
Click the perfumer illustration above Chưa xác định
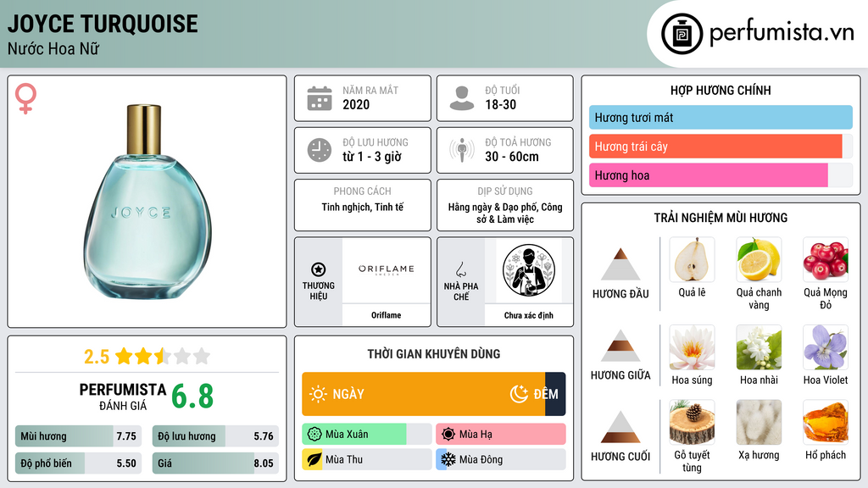pyautogui.click(x=529, y=270)
